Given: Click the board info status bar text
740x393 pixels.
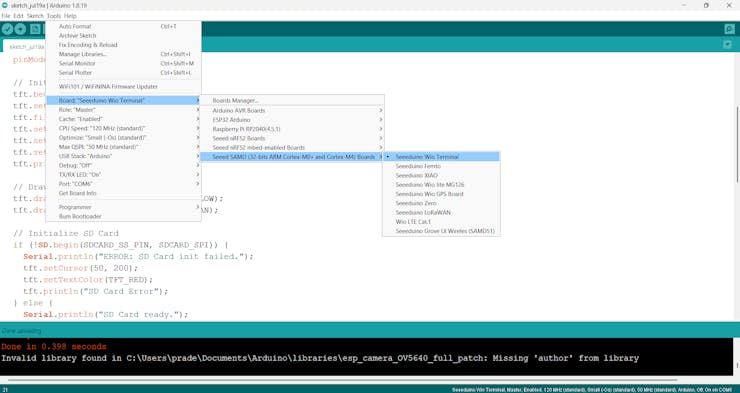Looking at the screenshot, I should click(x=592, y=390).
